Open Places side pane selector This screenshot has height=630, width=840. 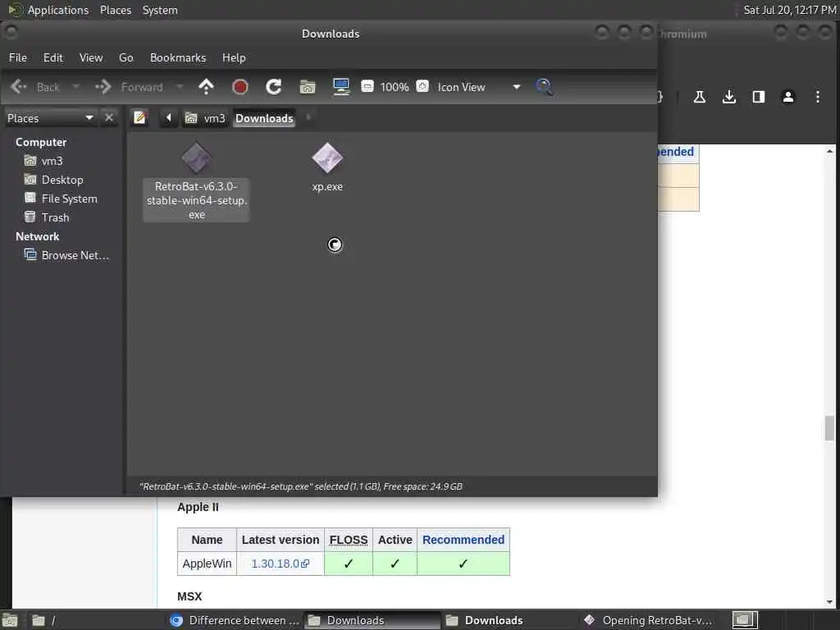[x=50, y=118]
